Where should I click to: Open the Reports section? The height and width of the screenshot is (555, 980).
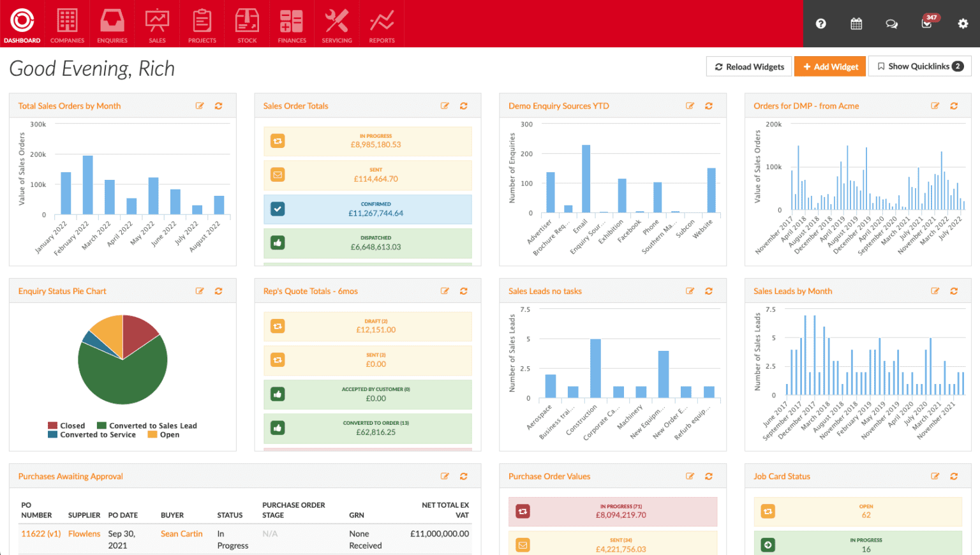pos(382,24)
